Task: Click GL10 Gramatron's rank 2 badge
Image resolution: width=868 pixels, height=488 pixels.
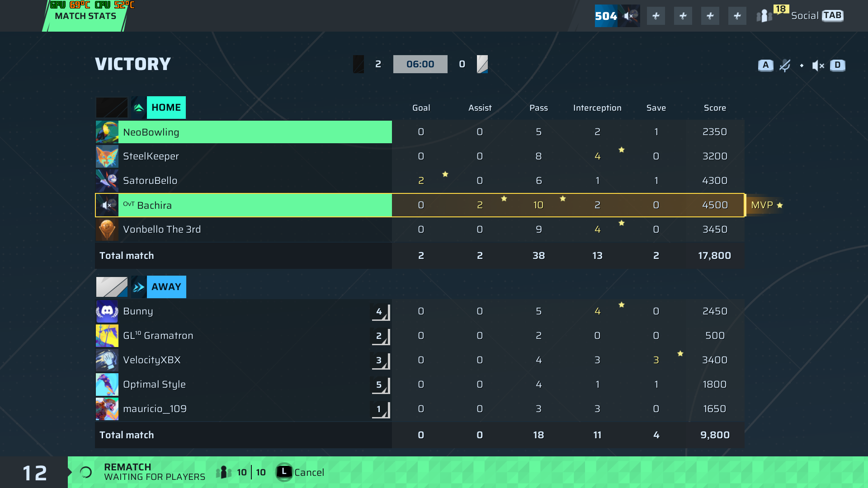Action: point(380,336)
